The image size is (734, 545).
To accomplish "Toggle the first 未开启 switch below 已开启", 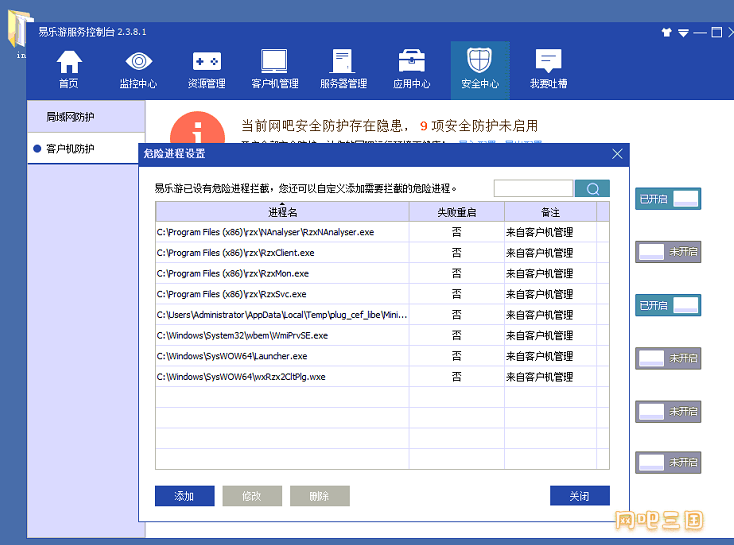I will 668,252.
